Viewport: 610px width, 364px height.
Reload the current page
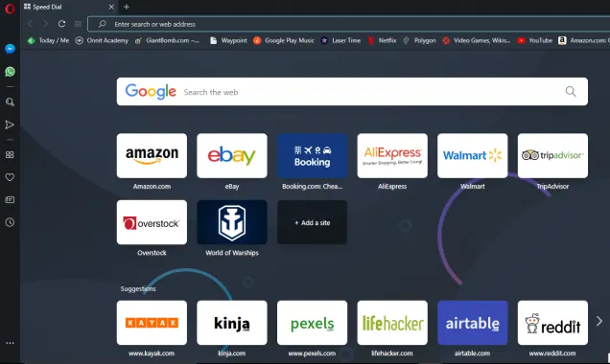pos(61,24)
